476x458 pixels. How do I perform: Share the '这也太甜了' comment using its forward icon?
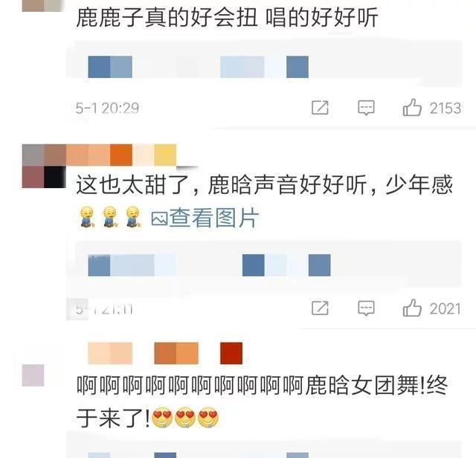click(320, 309)
